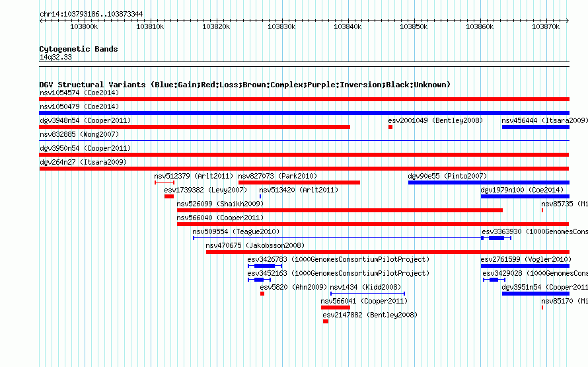Click the 103870k ruler tick label
The width and height of the screenshot is (588, 367).
coord(546,26)
